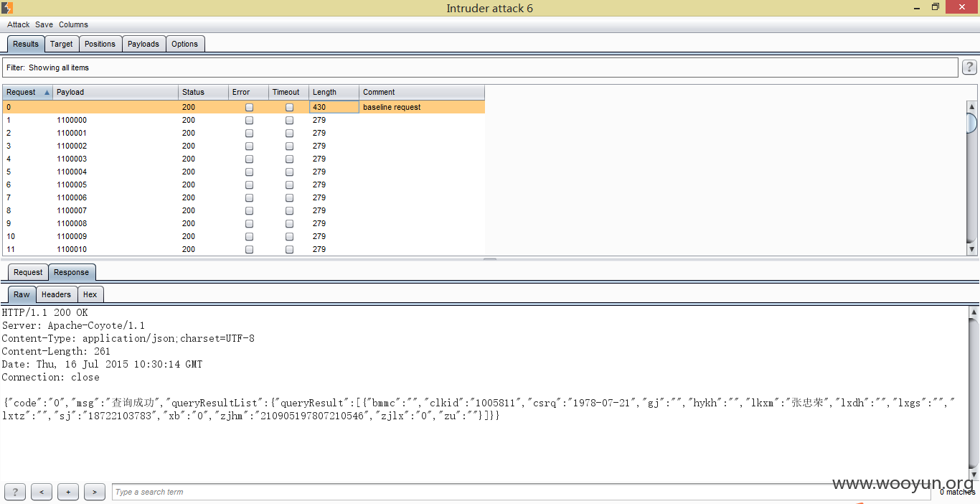This screenshot has width=980, height=504.
Task: Click the plus search options button
Action: [68, 492]
